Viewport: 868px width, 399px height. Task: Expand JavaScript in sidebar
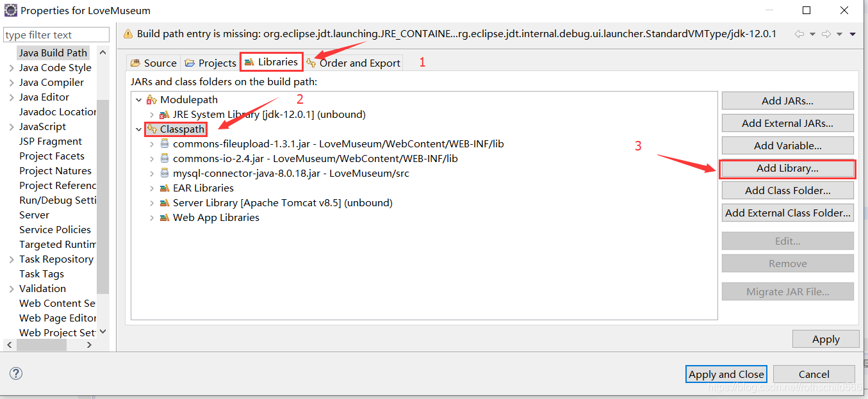(x=12, y=127)
